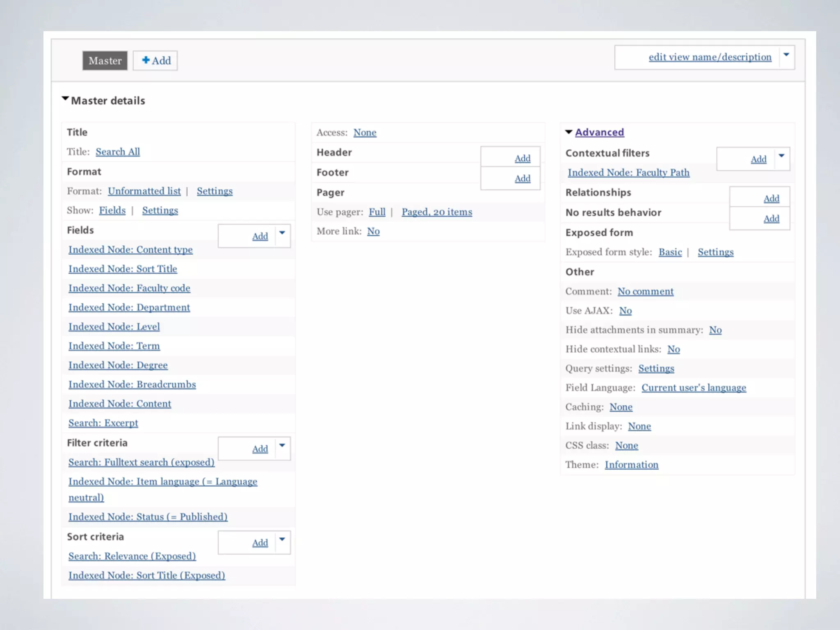Image resolution: width=840 pixels, height=630 pixels.
Task: Add a Footer to the view
Action: 522,178
